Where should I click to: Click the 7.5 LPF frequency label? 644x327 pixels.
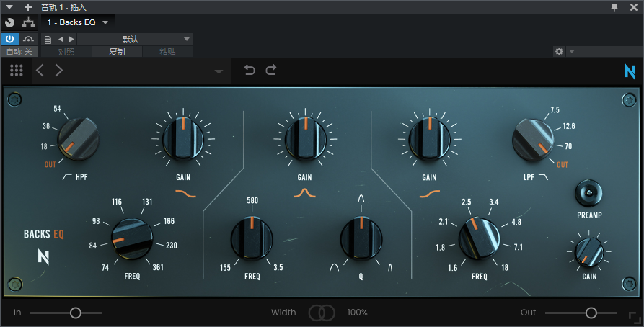pyautogui.click(x=555, y=110)
